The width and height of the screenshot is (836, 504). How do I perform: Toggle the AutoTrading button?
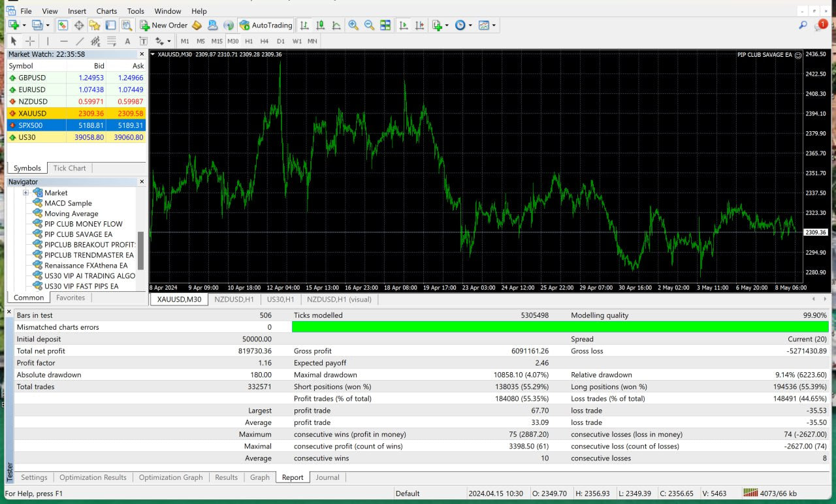click(x=265, y=25)
